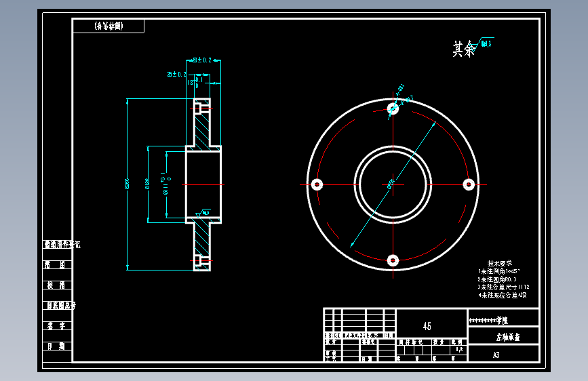Image resolution: width=588 pixels, height=381 pixels.
Task: Select the upper hatched flange in section view
Action: click(x=201, y=129)
